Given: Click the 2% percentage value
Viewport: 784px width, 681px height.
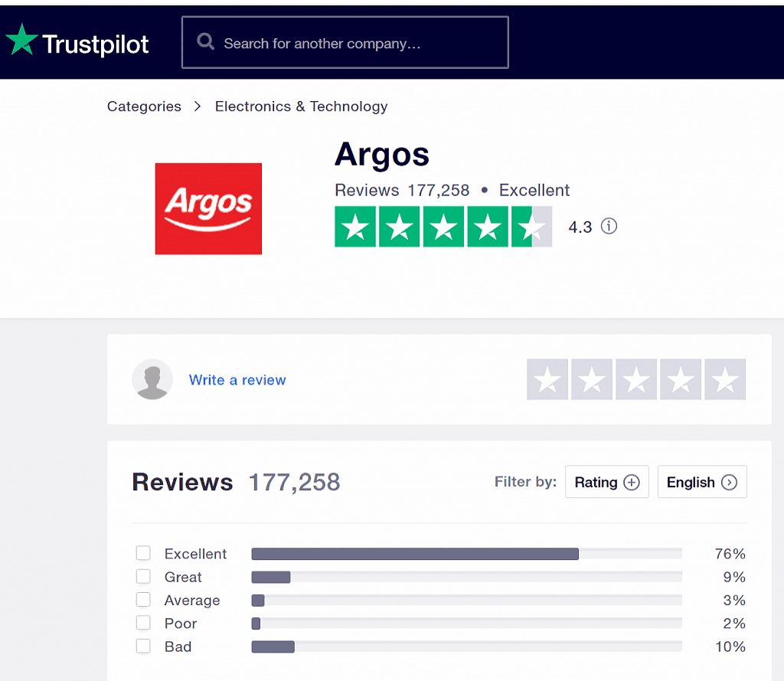Looking at the screenshot, I should (x=734, y=624).
